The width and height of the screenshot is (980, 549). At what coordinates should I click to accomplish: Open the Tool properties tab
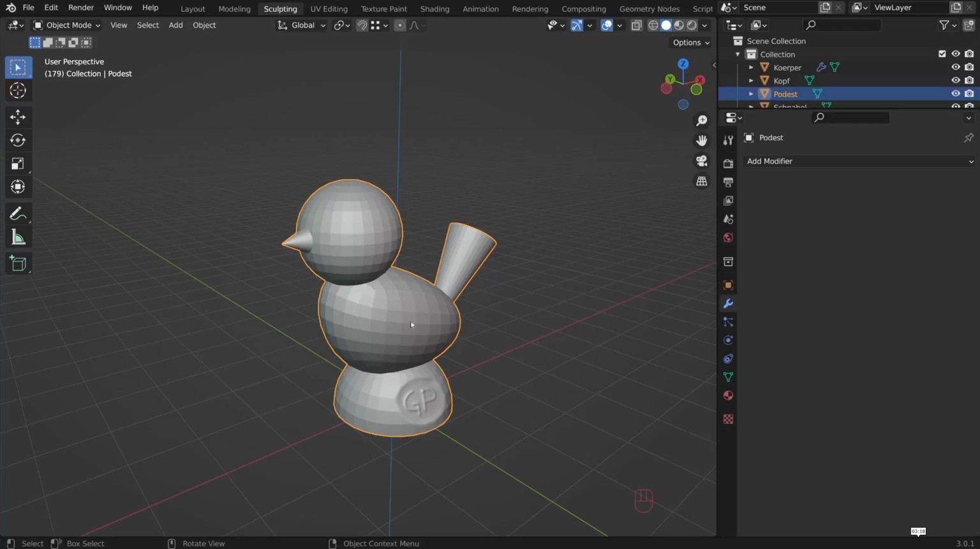click(x=728, y=140)
